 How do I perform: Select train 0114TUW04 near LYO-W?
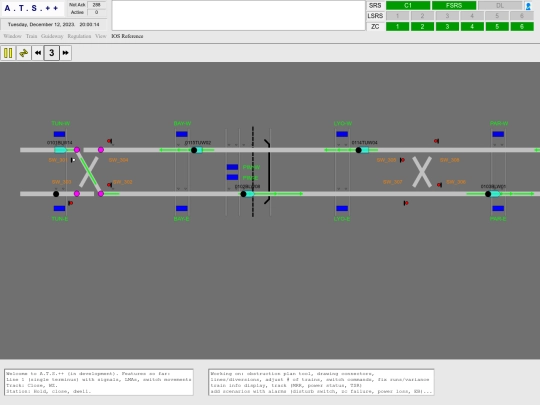[x=362, y=150]
